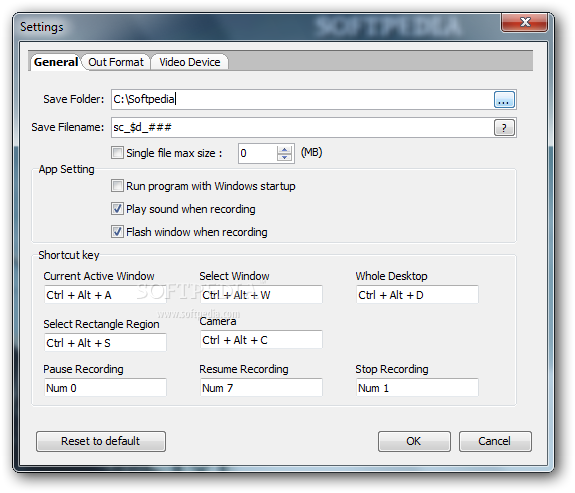
Task: Click the Settings window title
Action: click(x=42, y=27)
